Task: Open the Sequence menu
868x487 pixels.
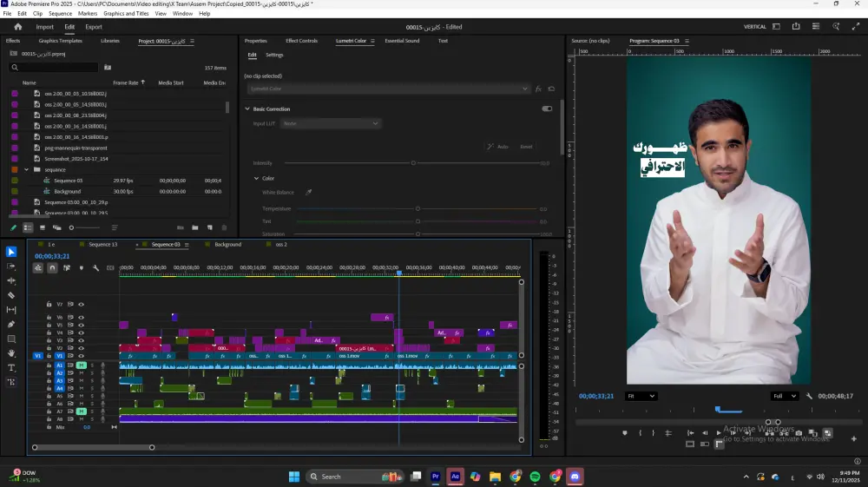Action: pyautogui.click(x=61, y=13)
